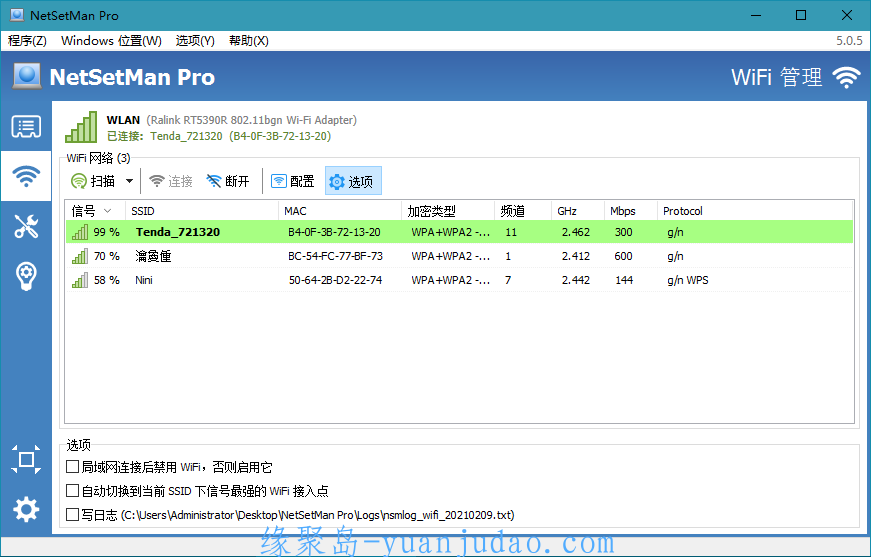871x557 pixels.
Task: Open the wrench and screwdriver tools icon
Action: 26,226
